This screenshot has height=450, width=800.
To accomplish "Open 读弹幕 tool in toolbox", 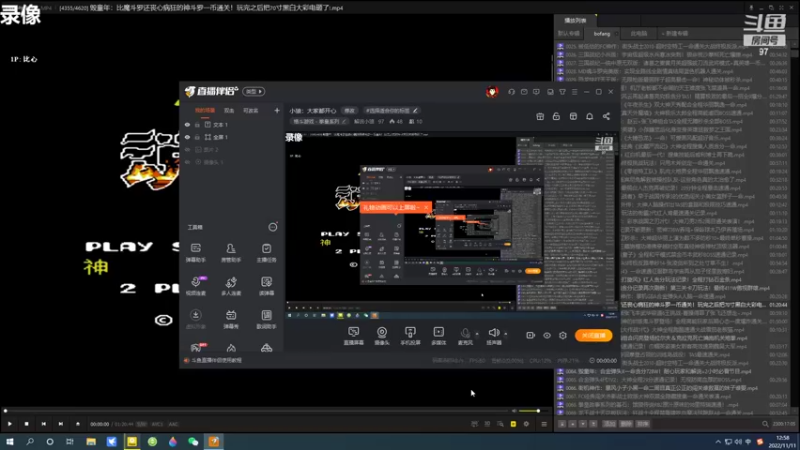I will pos(266,286).
